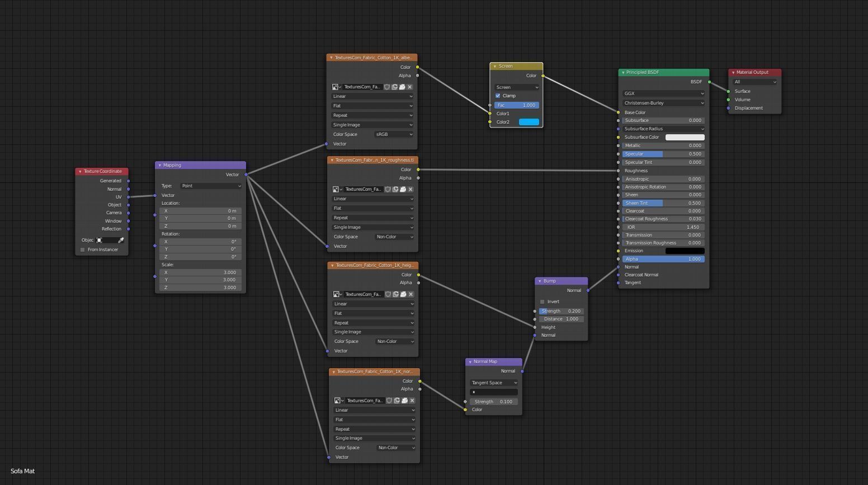The image size is (868, 485).
Task: Toggle fake user on roughness texture image
Action: (x=388, y=189)
